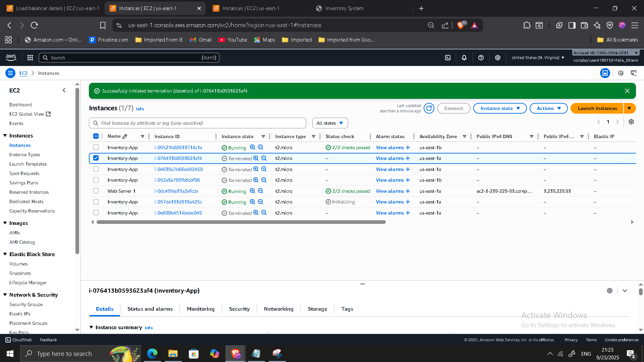Open the AWS notifications bell
The image size is (644, 362).
pos(464,58)
